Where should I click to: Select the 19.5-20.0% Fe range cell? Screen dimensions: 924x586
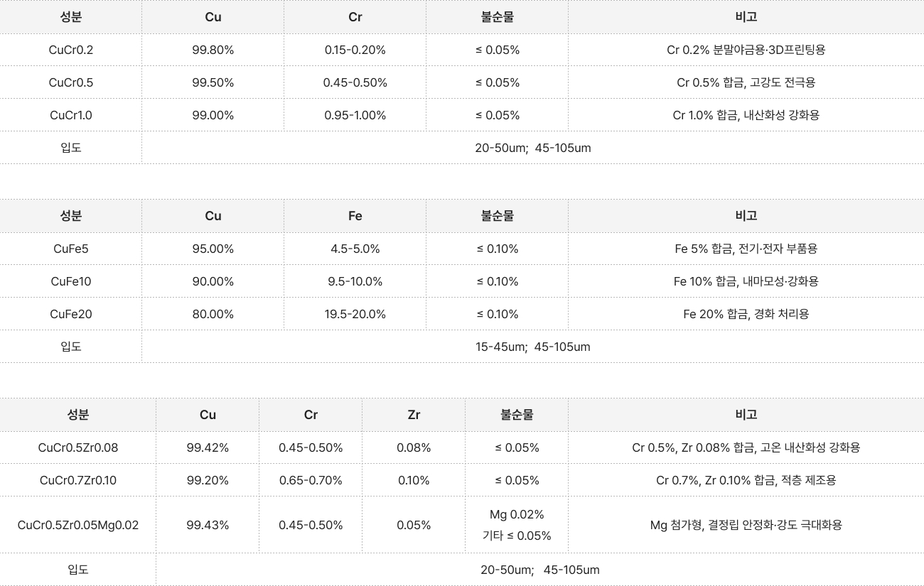pos(355,314)
